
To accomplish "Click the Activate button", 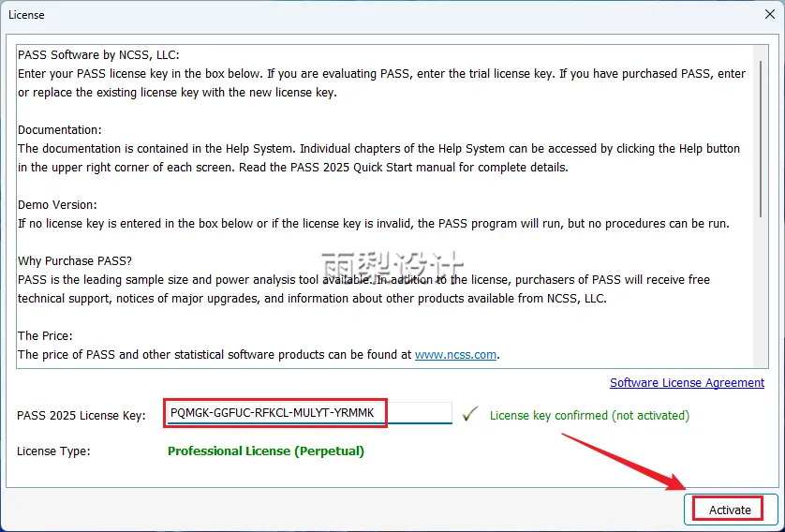I will (x=730, y=510).
